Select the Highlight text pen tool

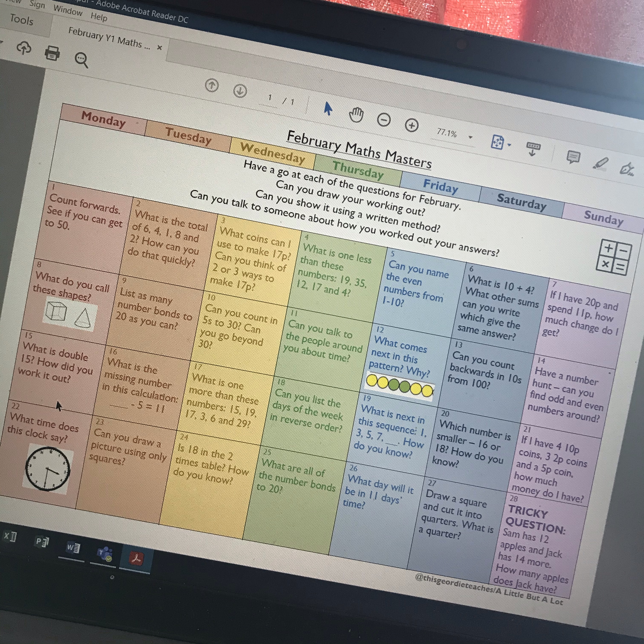tap(600, 163)
